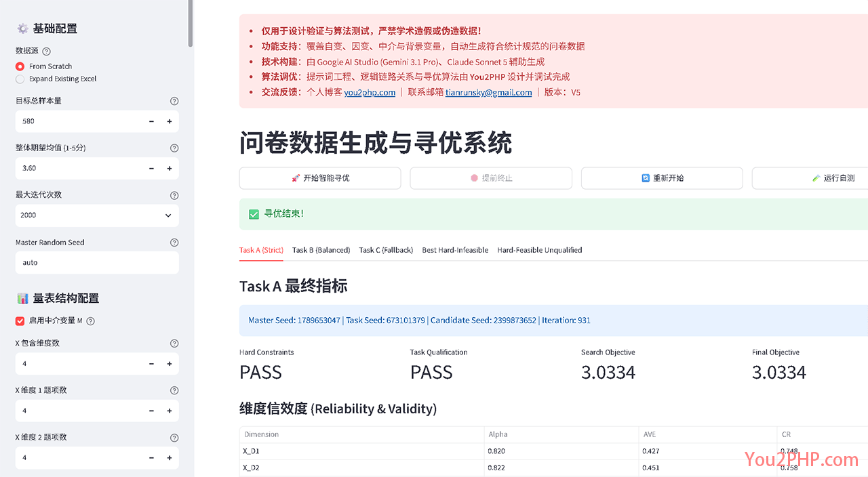Click 目标总样本量 input field with 580
Screen dimensions: 868x477
click(x=79, y=121)
